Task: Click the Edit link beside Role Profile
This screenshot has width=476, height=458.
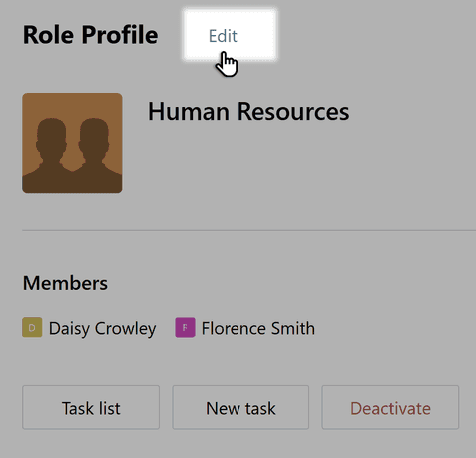Action: point(223,36)
